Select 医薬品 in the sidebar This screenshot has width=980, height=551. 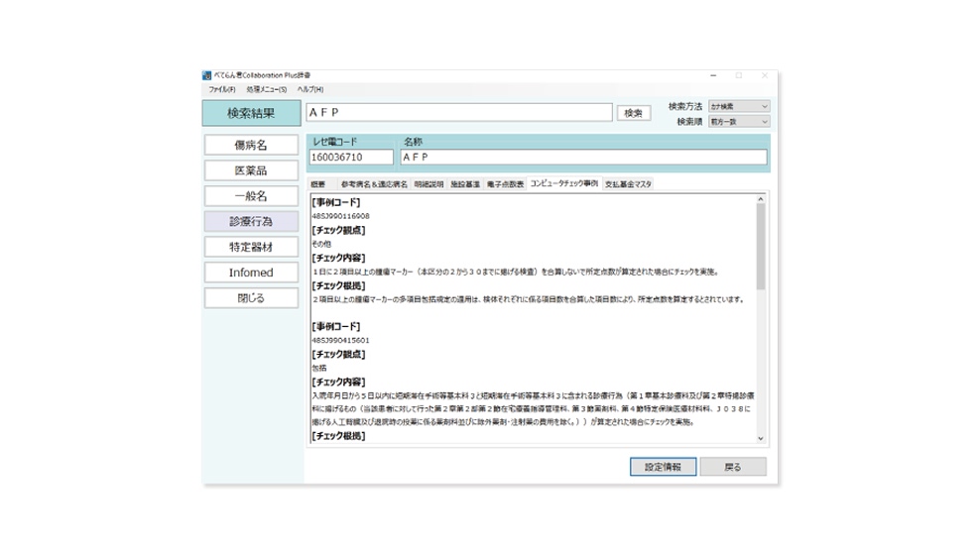click(250, 170)
